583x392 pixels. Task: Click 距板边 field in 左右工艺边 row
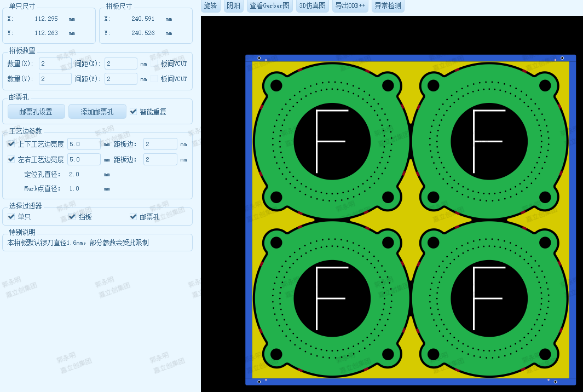coord(160,159)
